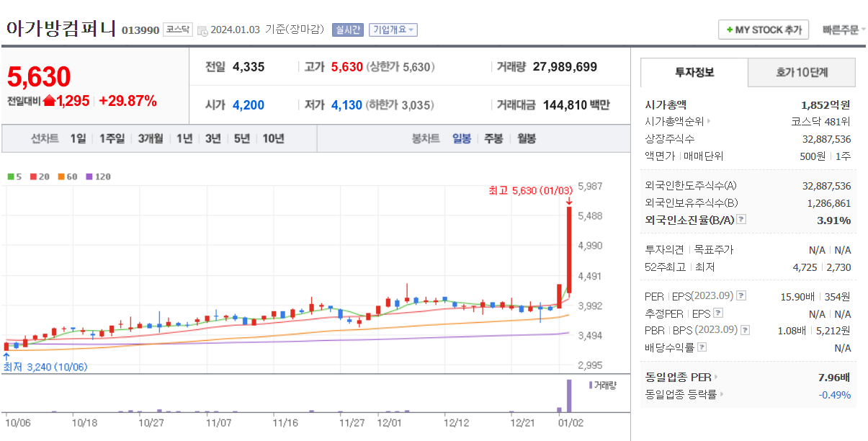Click stock name 아가방컴퍼니
This screenshot has height=441, width=868.
[61, 28]
